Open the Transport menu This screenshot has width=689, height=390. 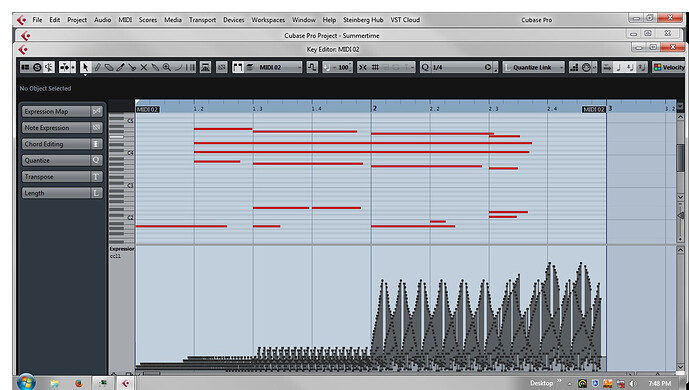pos(203,20)
